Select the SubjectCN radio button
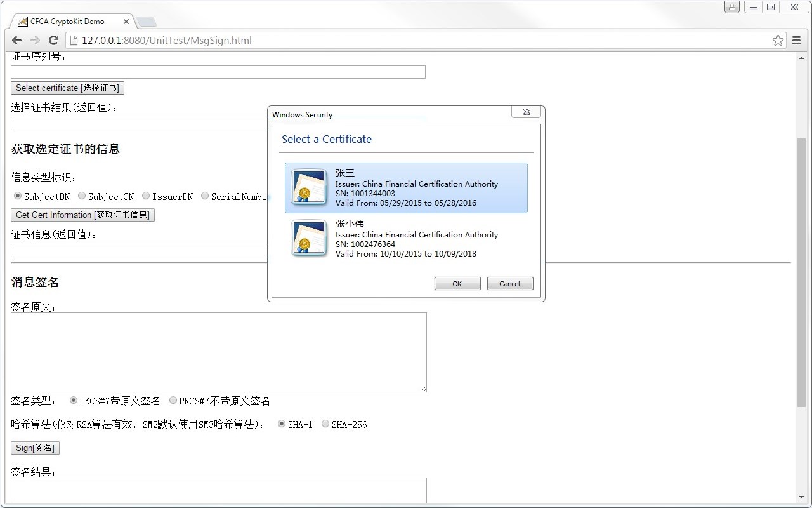 coord(81,196)
